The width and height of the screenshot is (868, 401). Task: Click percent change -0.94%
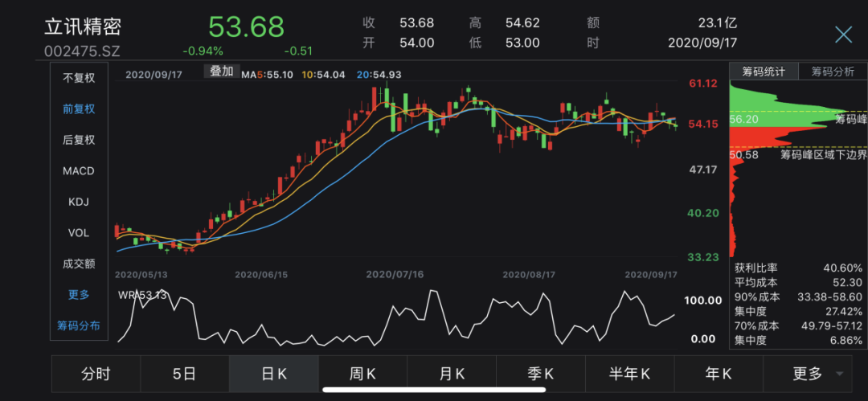point(203,51)
